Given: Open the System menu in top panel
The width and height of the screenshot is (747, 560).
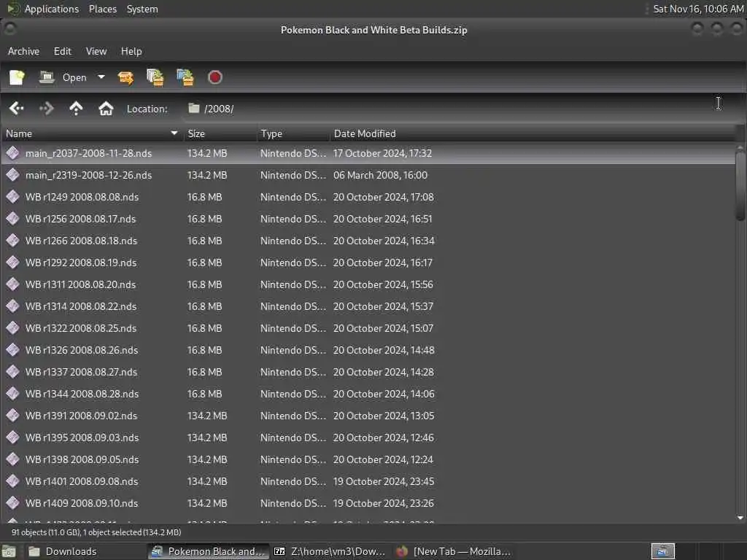Looking at the screenshot, I should tap(142, 9).
